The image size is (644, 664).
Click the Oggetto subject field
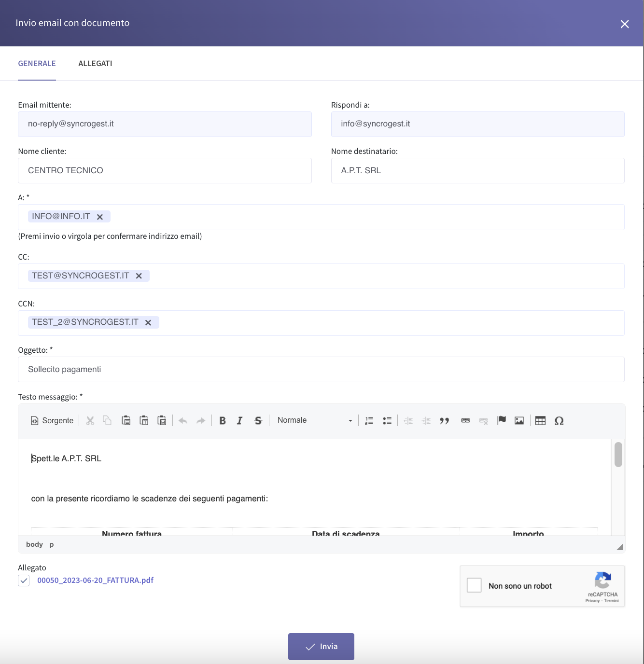(321, 369)
